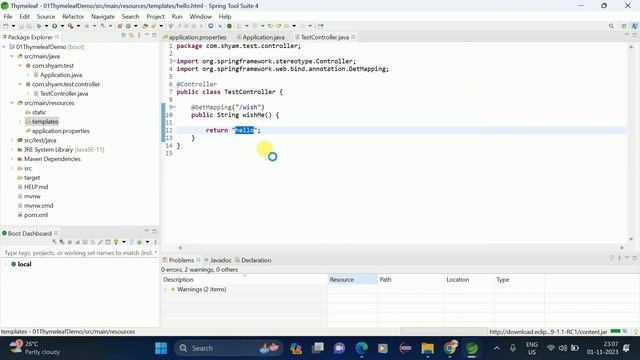Sort by the Description column header
The width and height of the screenshot is (640, 360).
(x=244, y=280)
